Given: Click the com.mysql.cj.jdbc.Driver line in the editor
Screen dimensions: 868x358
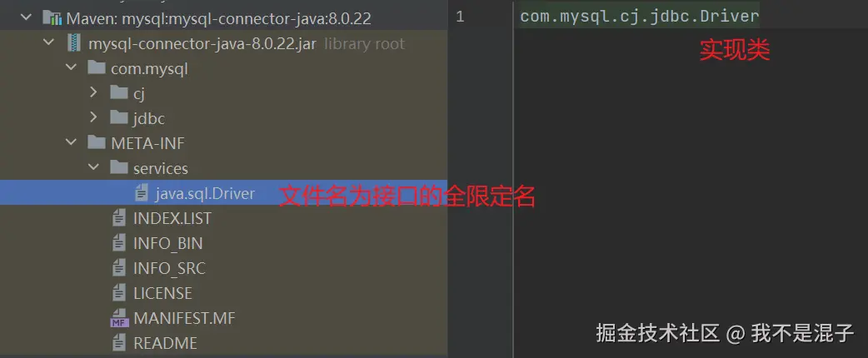Looking at the screenshot, I should (x=640, y=16).
